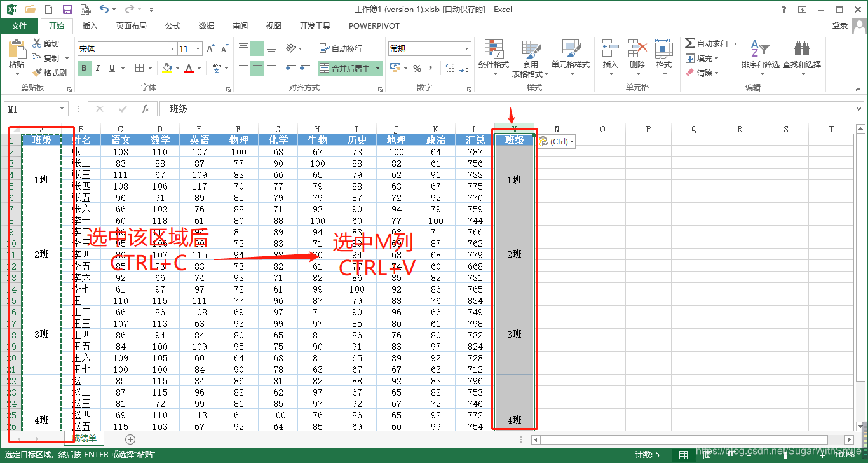The image size is (868, 463).
Task: Click the horizontal scrollbar right arrow
Action: click(x=849, y=439)
